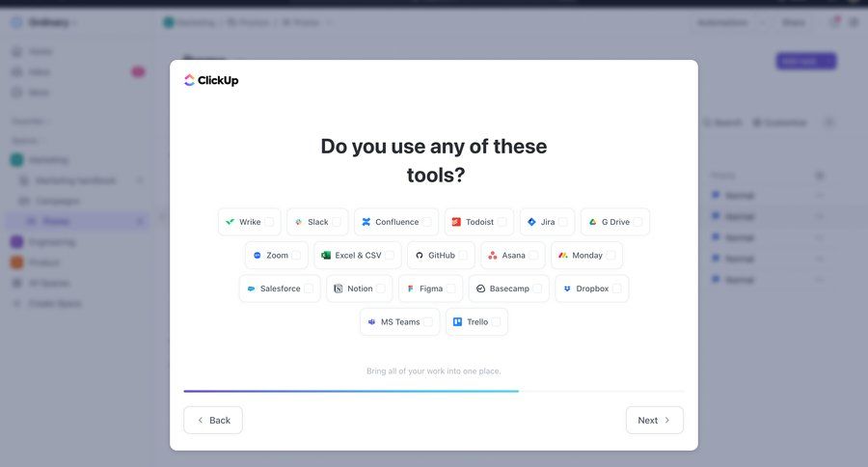This screenshot has width=868, height=467.
Task: Enable the MS Teams checkbox
Action: tap(428, 322)
